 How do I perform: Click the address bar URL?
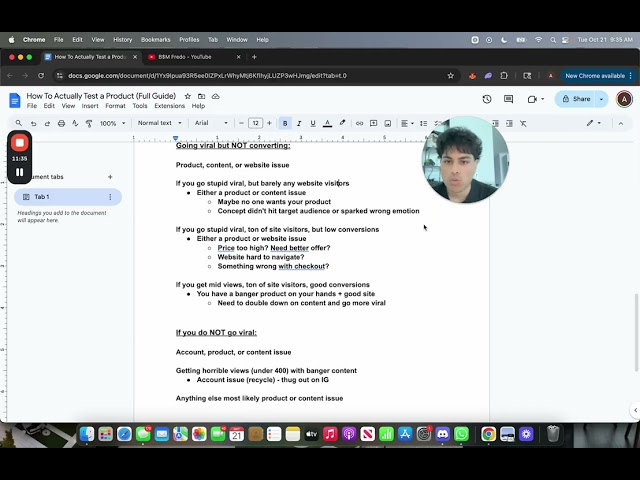point(207,76)
